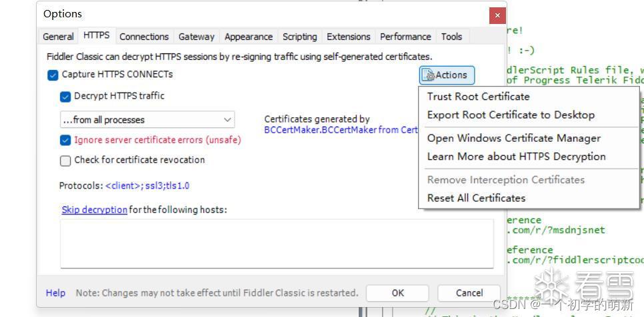Open the Connections tab

pos(144,37)
